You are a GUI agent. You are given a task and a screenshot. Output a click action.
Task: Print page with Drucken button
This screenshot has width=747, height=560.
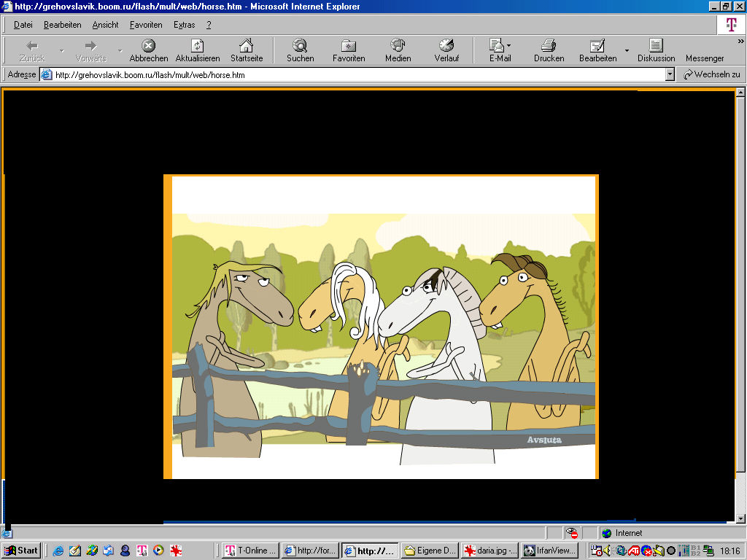[549, 50]
